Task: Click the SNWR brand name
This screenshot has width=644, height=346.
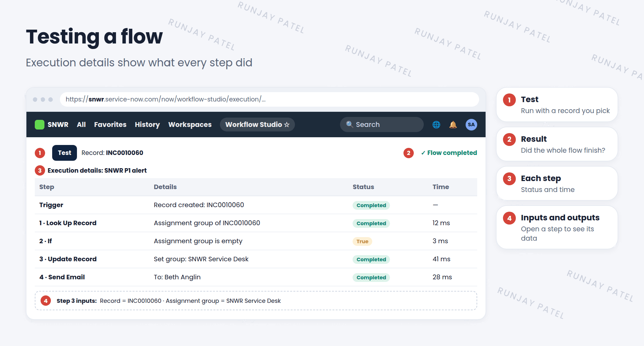Action: pos(58,125)
